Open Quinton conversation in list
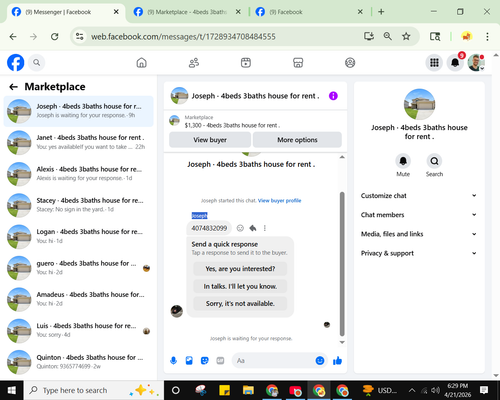500x400 pixels. click(x=78, y=362)
